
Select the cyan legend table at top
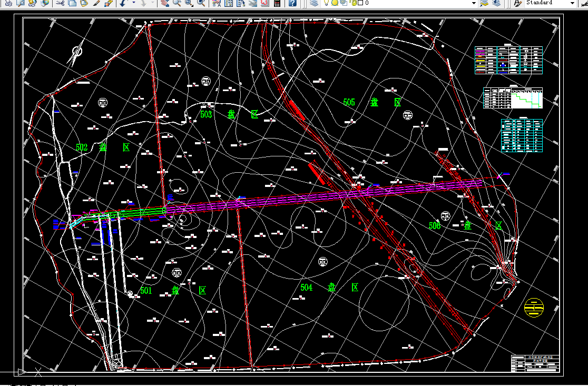(508, 60)
